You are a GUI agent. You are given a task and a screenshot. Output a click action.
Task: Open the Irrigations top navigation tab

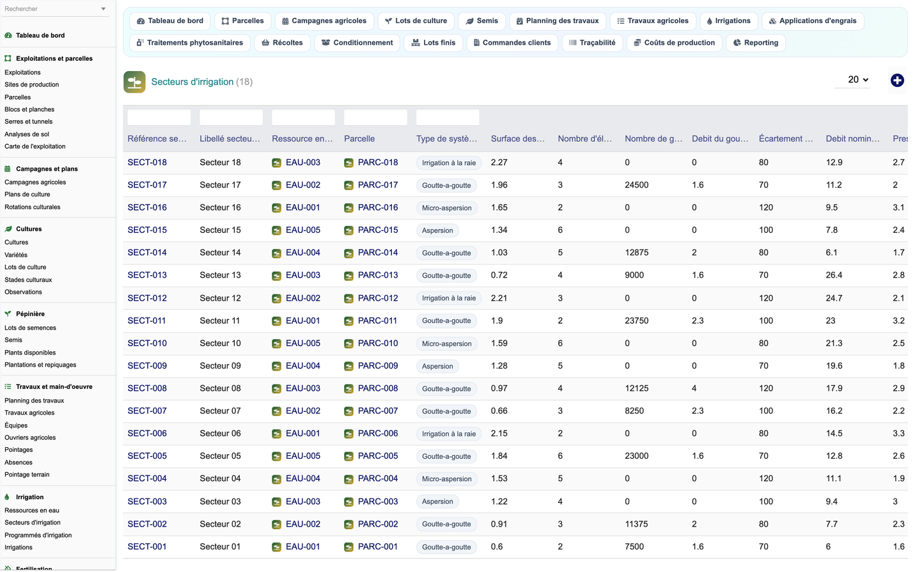[728, 21]
